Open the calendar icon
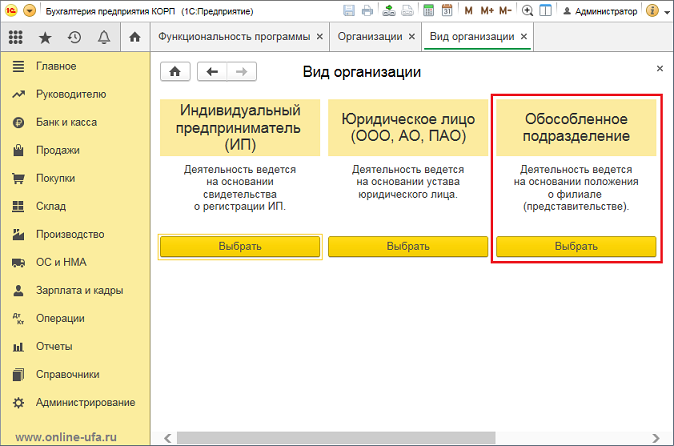Screen dimensions: 674x446 coord(447,11)
